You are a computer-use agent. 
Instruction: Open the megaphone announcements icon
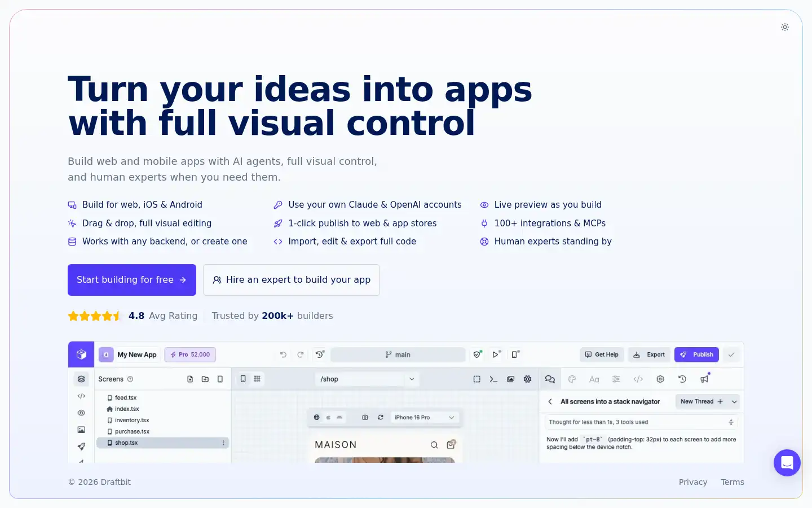coord(704,379)
